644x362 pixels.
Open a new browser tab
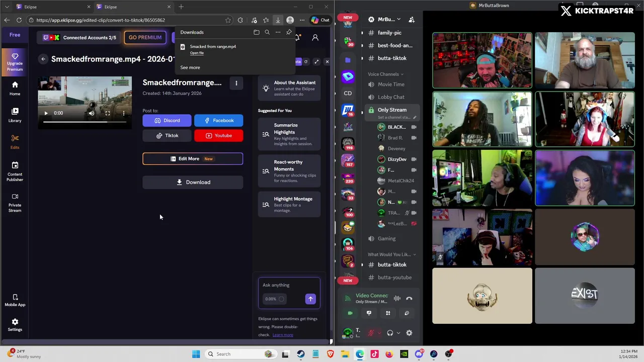181,7
